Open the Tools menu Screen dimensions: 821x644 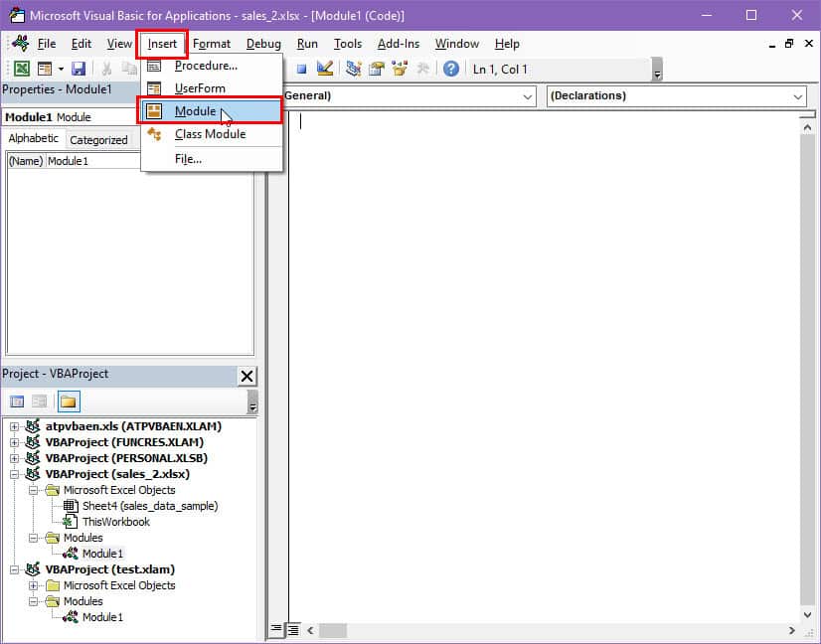coord(348,44)
